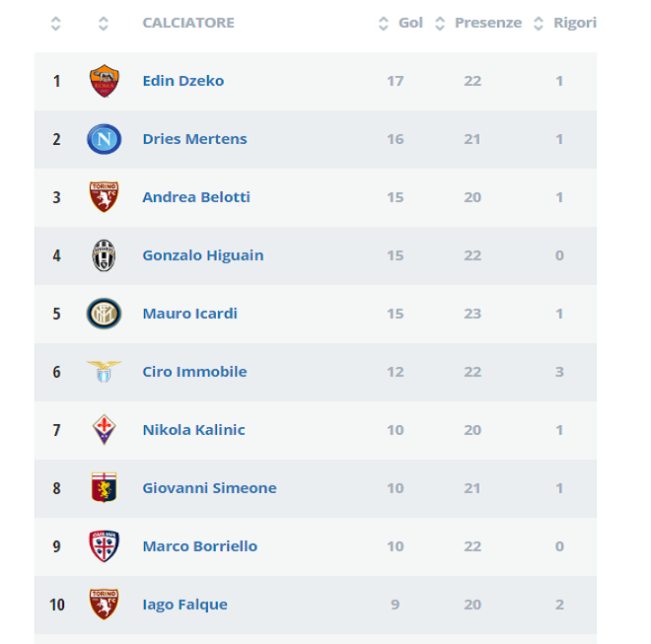Click the CALCIATORE column header

coord(188,23)
